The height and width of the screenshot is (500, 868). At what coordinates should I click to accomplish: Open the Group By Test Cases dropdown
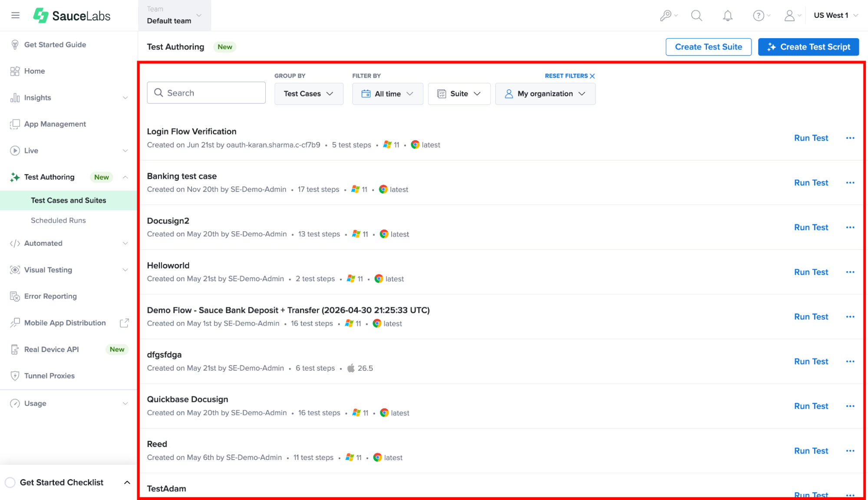point(309,94)
